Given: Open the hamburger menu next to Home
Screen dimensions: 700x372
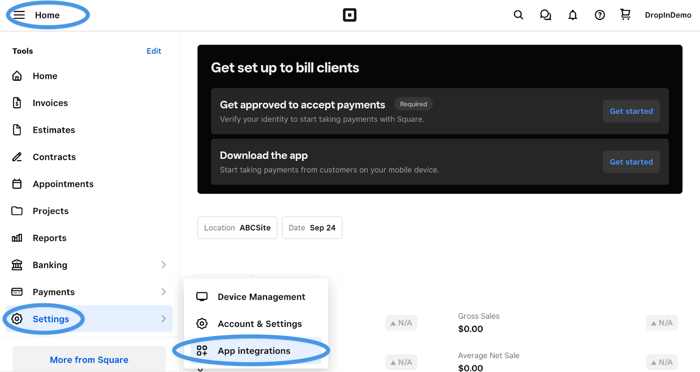Looking at the screenshot, I should tap(19, 15).
